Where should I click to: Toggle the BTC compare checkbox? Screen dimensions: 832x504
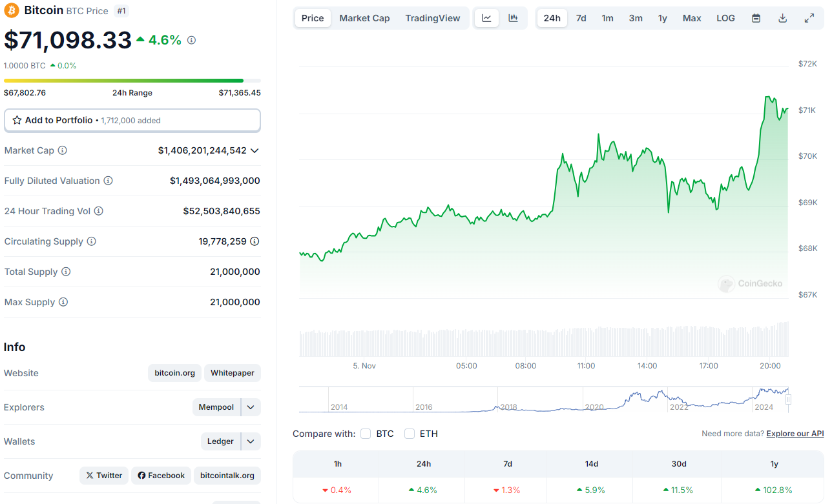(x=366, y=434)
